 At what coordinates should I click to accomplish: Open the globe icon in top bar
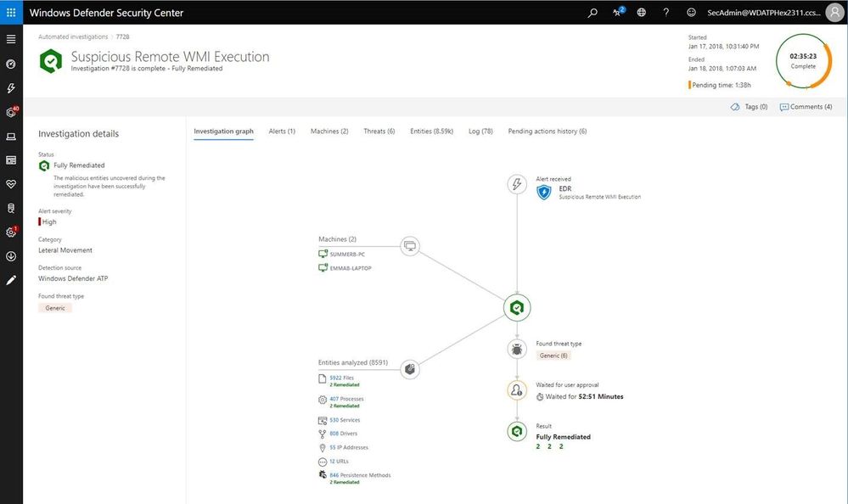[x=642, y=12]
